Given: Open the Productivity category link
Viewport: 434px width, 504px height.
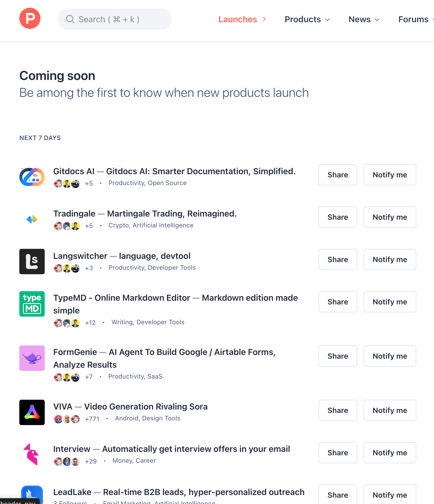Looking at the screenshot, I should coord(126,183).
